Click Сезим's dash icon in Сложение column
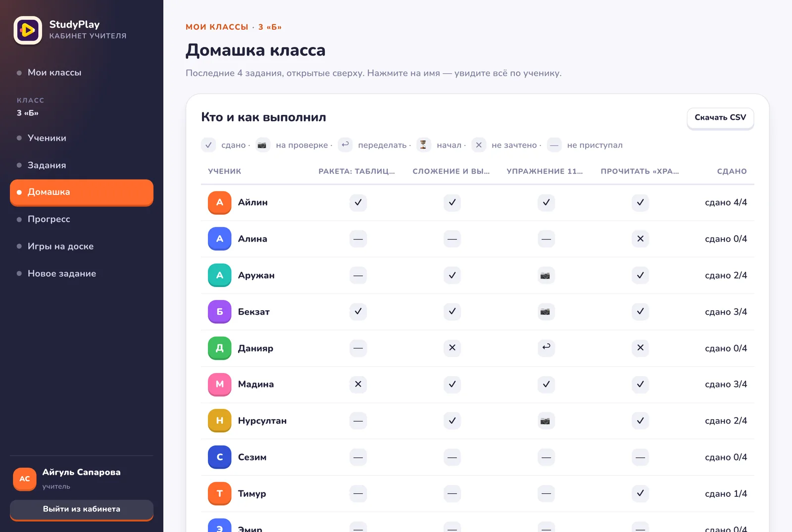 [452, 457]
